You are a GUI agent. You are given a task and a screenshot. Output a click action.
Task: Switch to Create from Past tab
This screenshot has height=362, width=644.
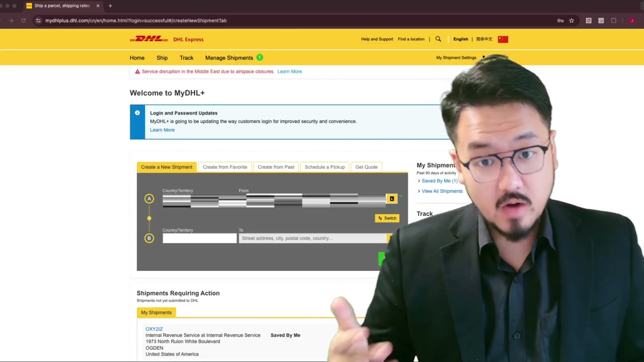[276, 167]
